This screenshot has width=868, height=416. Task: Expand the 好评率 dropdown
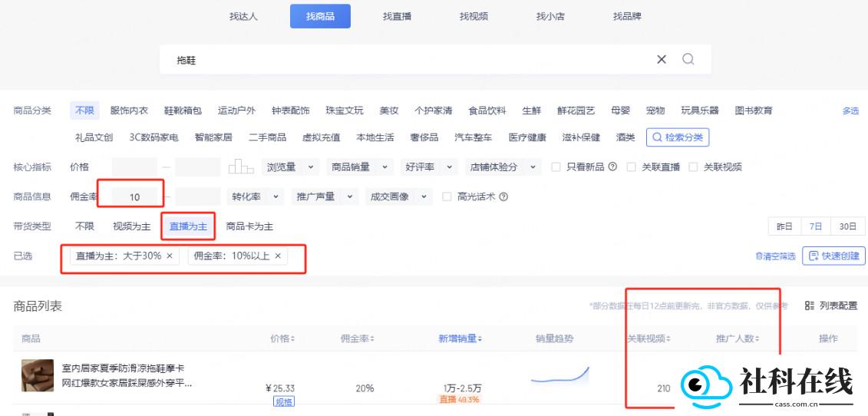[x=428, y=167]
